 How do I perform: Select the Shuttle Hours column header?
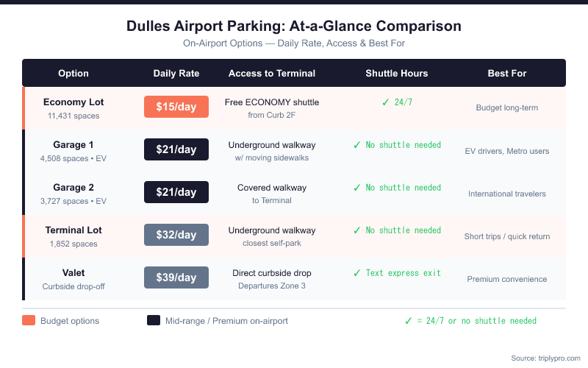click(x=397, y=73)
